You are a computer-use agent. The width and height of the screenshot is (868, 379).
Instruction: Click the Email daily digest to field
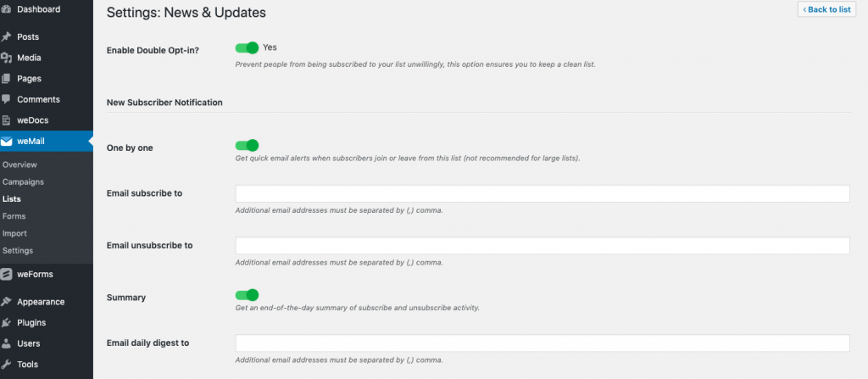point(542,343)
